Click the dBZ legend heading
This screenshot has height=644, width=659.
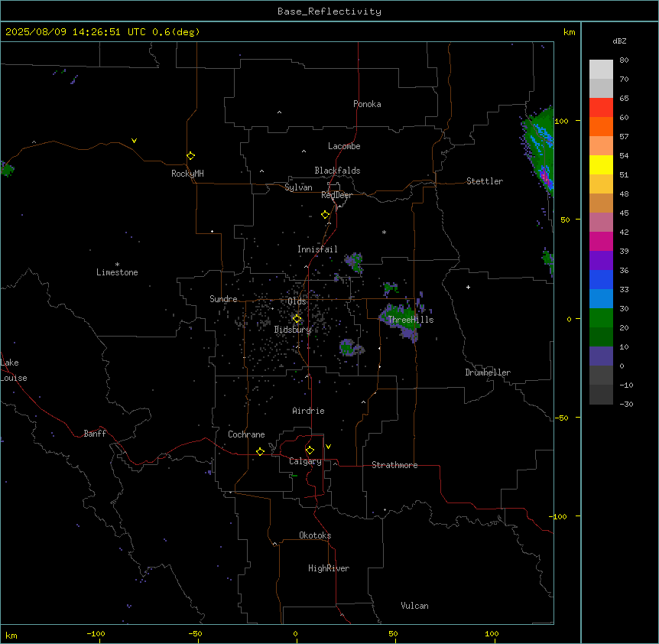tap(619, 41)
